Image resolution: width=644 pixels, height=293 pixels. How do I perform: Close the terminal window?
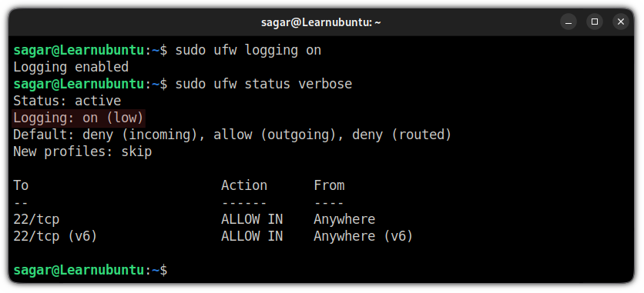tap(621, 22)
